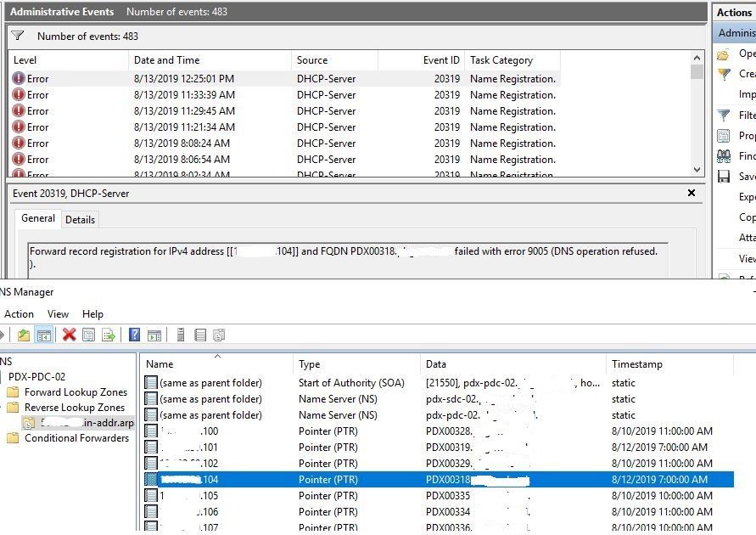Select the pdx-pdc-02 Name Server (NS) record
756x535 pixels.
[438, 415]
